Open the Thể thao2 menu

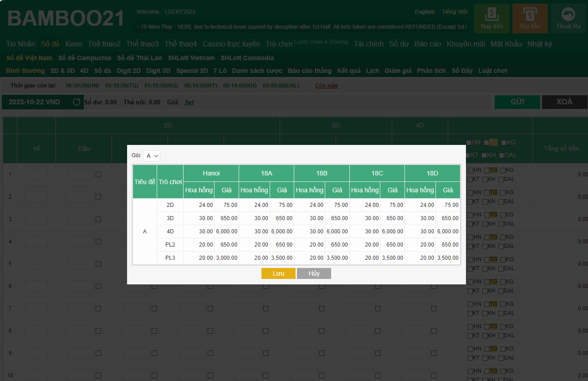(x=104, y=44)
